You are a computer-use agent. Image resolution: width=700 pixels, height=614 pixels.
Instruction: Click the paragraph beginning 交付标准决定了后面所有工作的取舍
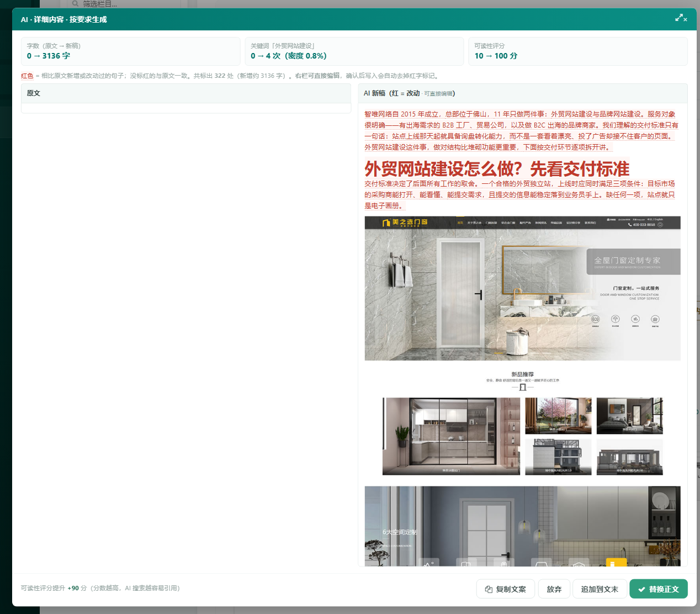click(x=520, y=194)
